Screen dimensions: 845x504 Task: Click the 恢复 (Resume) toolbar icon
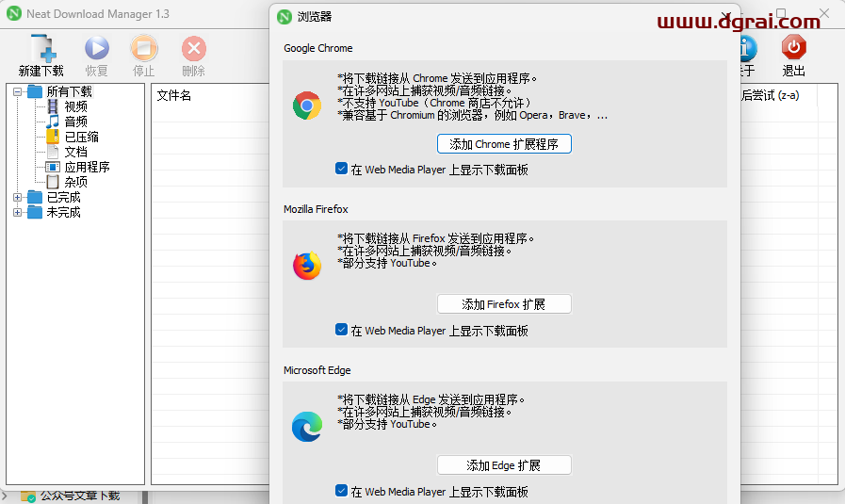(x=96, y=49)
